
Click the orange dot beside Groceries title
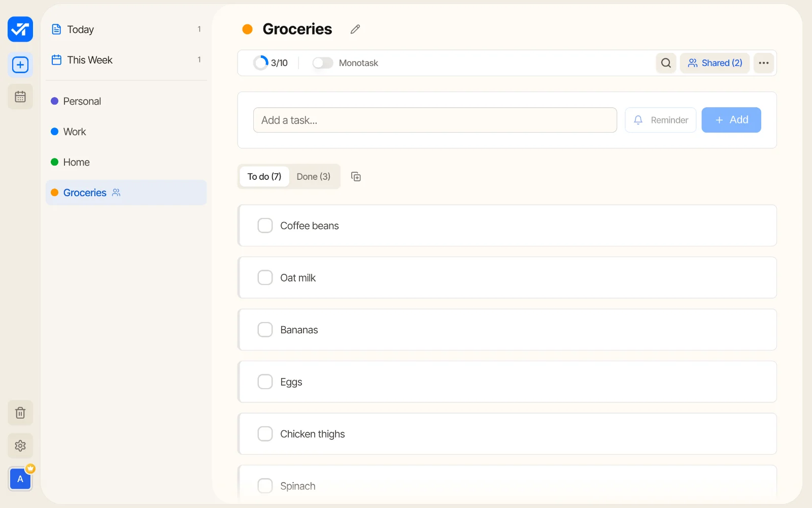[x=248, y=29]
